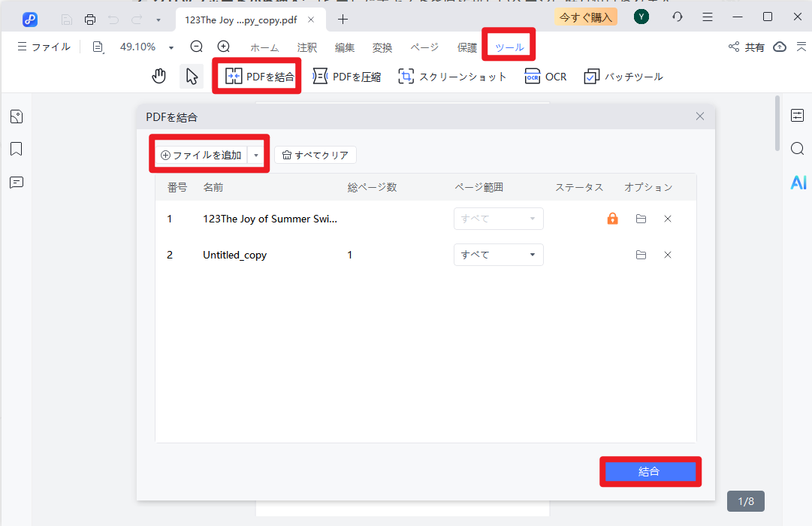The image size is (812, 526).
Task: Open the バッチツール batch tools
Action: 623,76
